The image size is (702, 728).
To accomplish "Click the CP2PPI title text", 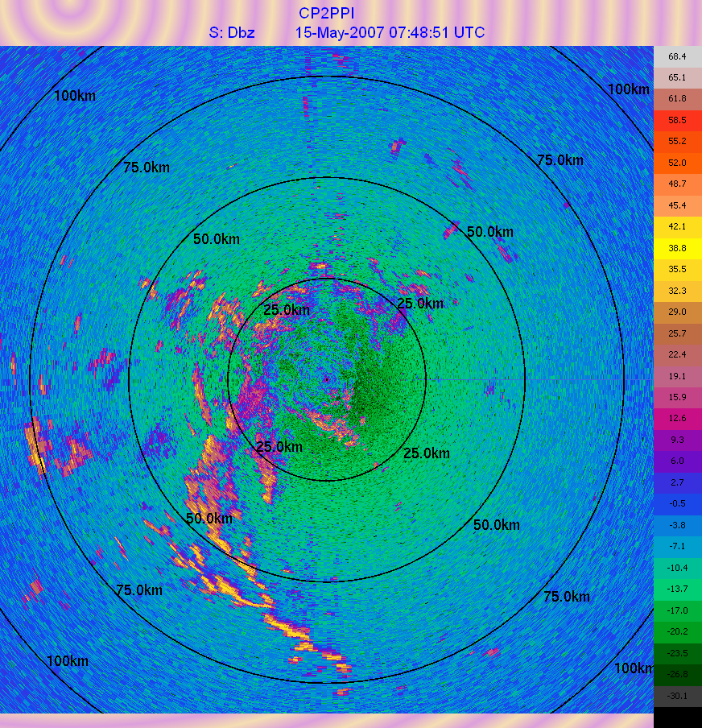I will tap(326, 13).
